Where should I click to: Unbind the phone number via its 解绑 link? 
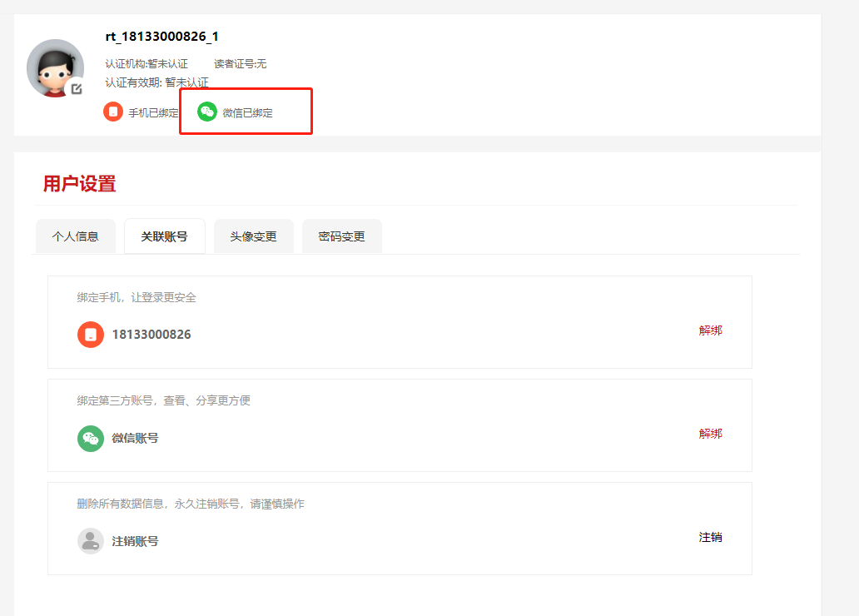point(710,330)
